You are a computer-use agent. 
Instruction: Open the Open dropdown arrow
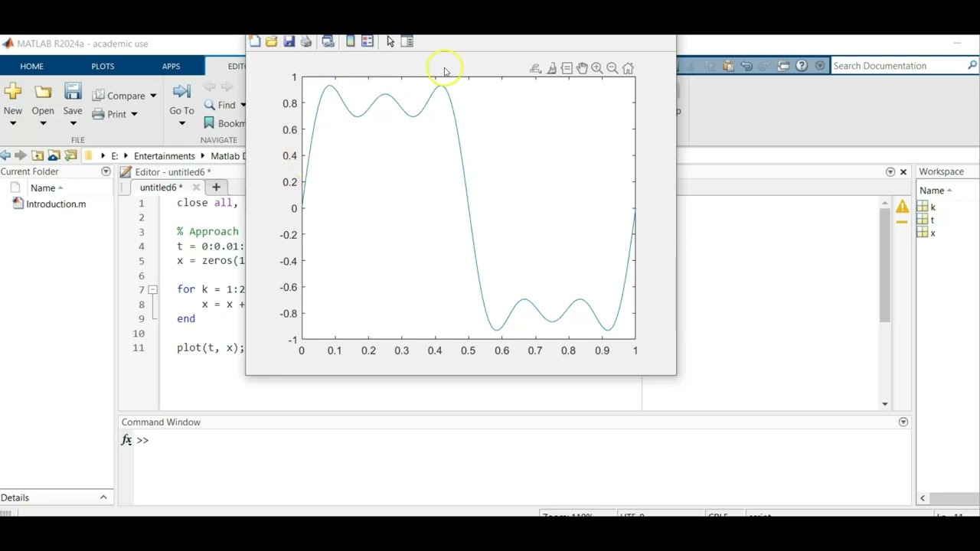pos(43,123)
